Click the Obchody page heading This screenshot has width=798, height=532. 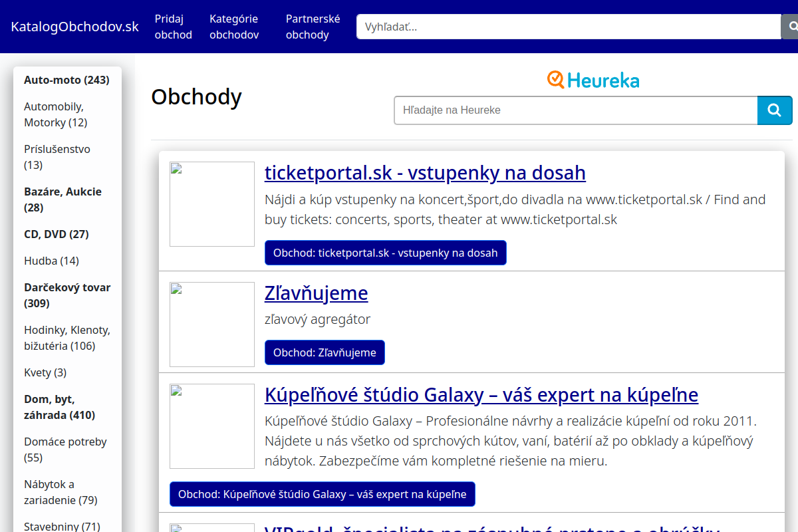(x=196, y=97)
